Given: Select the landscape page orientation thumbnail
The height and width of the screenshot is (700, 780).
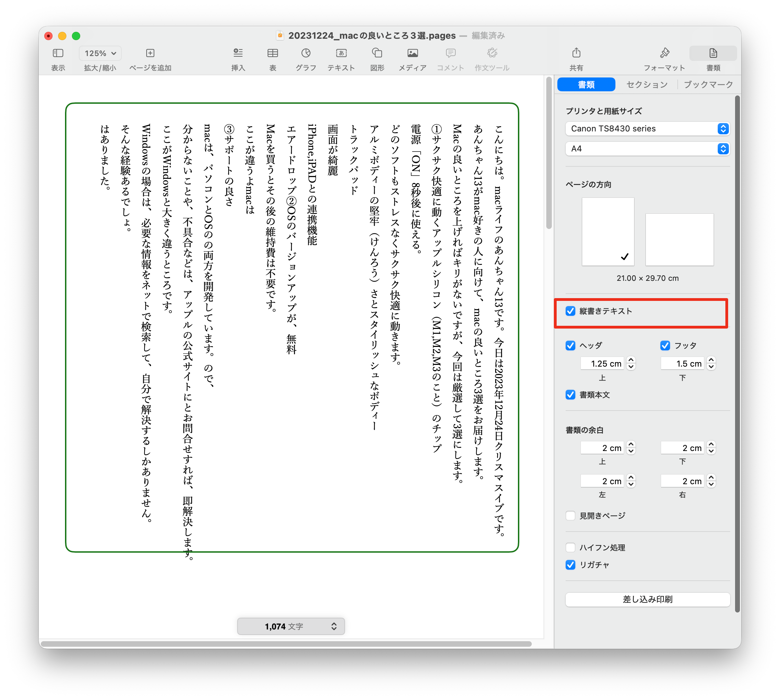Looking at the screenshot, I should point(679,240).
